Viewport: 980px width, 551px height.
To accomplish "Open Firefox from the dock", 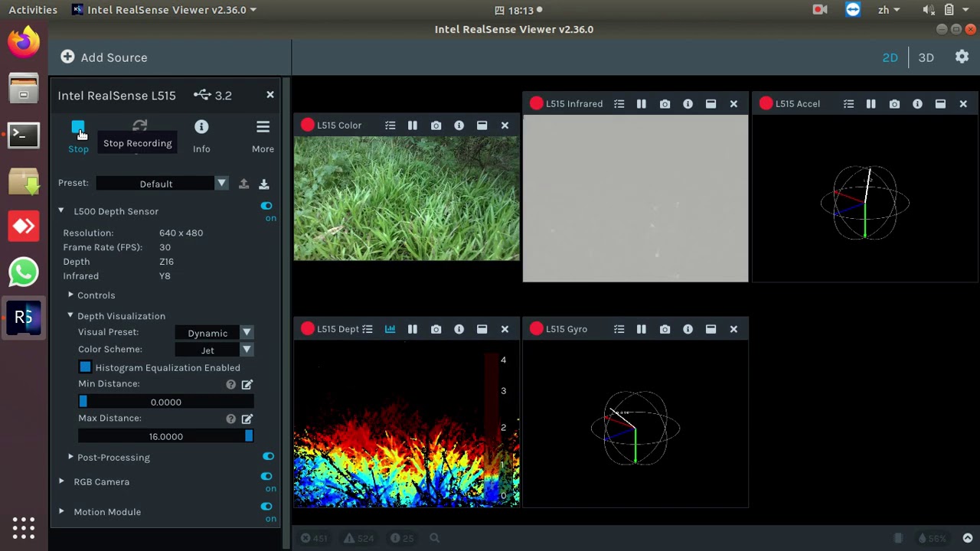I will click(24, 41).
